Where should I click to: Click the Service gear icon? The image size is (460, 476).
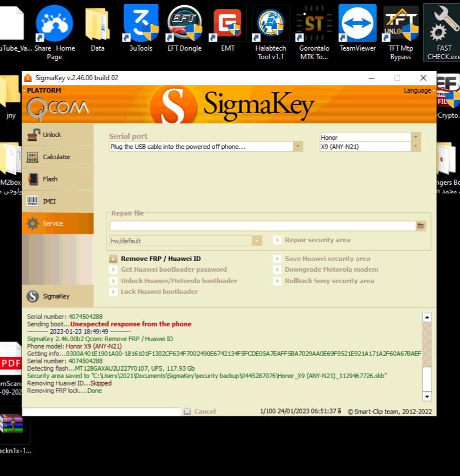pos(32,223)
